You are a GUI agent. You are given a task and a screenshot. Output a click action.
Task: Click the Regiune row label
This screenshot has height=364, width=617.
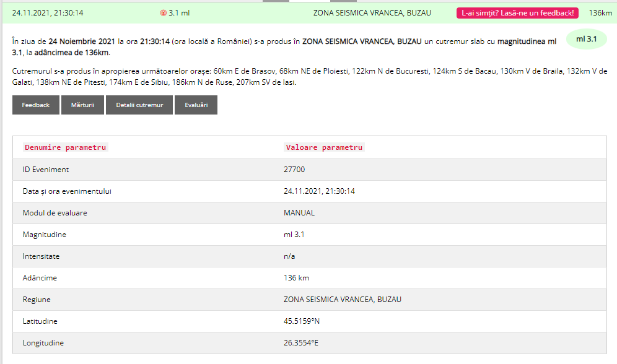pos(37,300)
